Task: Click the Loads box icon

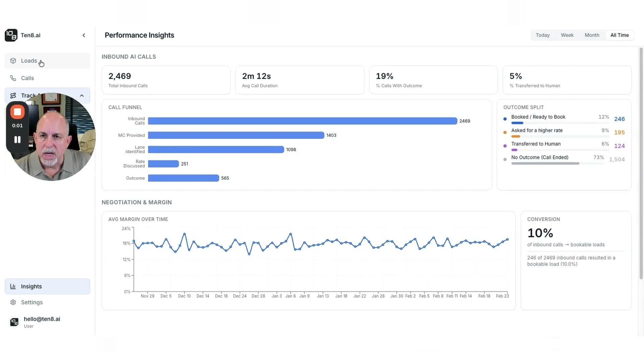Action: 13,61
